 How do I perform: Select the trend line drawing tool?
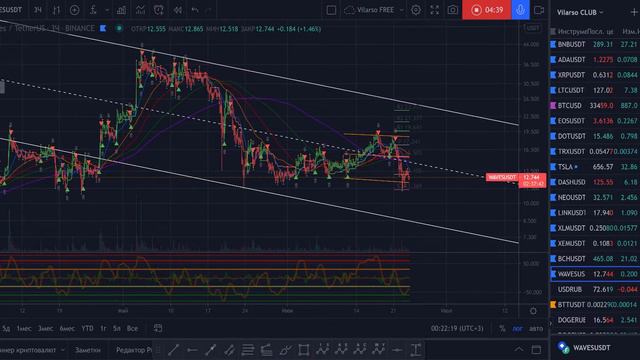coord(173,350)
